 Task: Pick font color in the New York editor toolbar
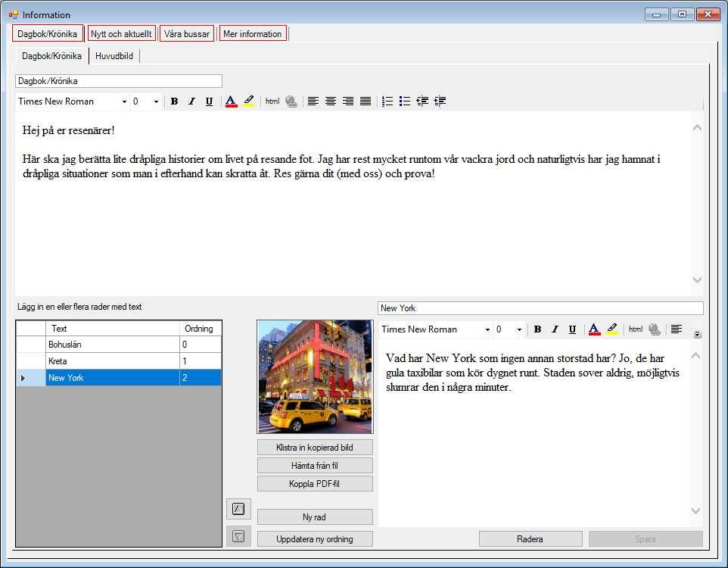tap(594, 329)
